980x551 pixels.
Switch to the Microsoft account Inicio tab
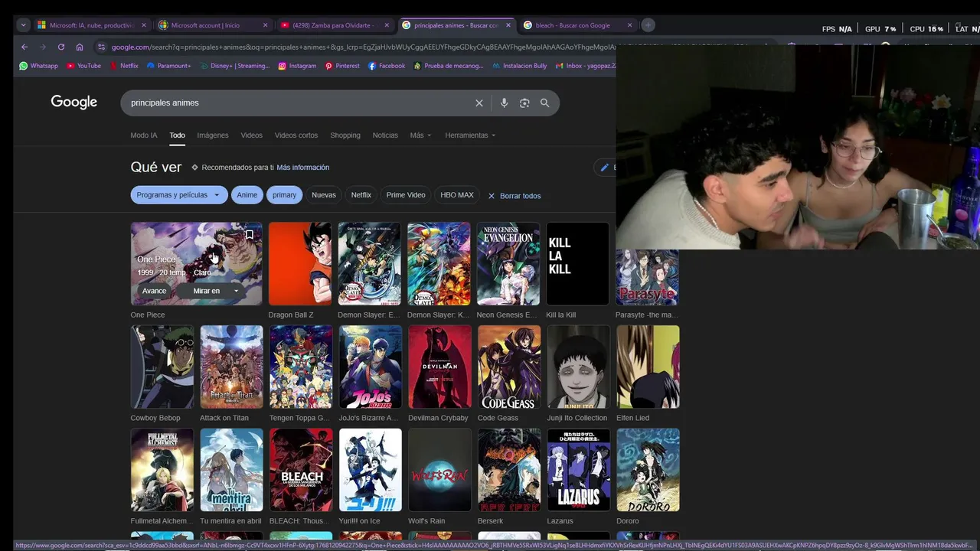[213, 25]
